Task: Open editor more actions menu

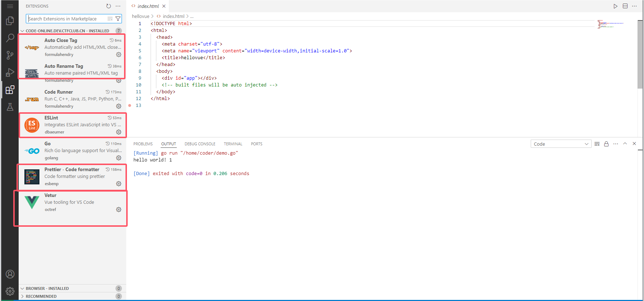Action: [x=634, y=6]
